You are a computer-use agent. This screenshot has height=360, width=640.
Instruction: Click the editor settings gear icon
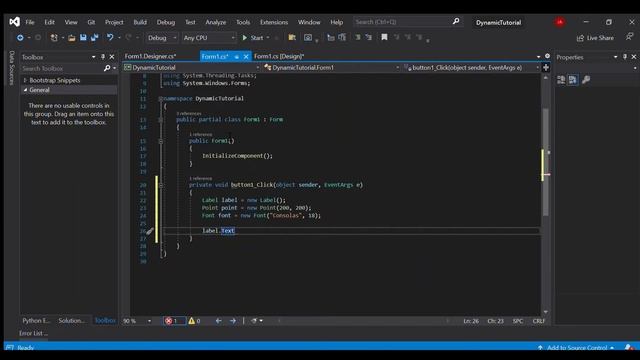pyautogui.click(x=547, y=56)
